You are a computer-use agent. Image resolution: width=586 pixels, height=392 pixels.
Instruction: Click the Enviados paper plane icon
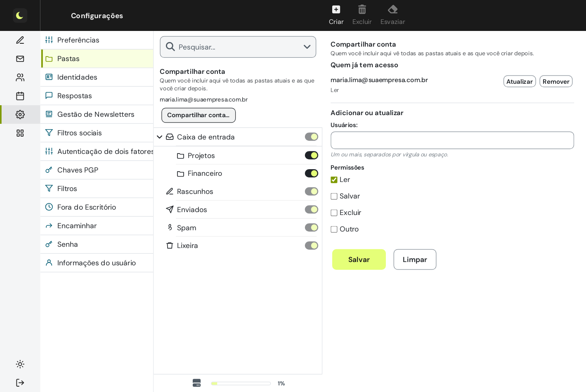[169, 210]
